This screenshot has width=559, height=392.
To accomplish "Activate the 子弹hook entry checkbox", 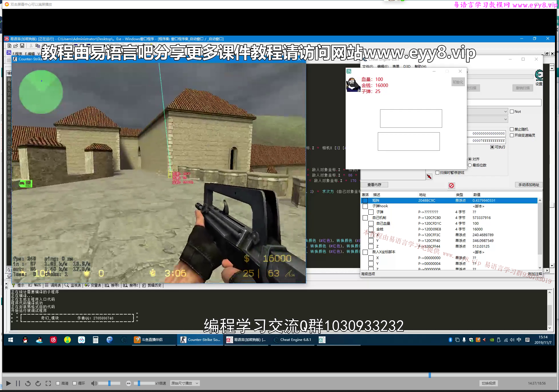I will (365, 206).
